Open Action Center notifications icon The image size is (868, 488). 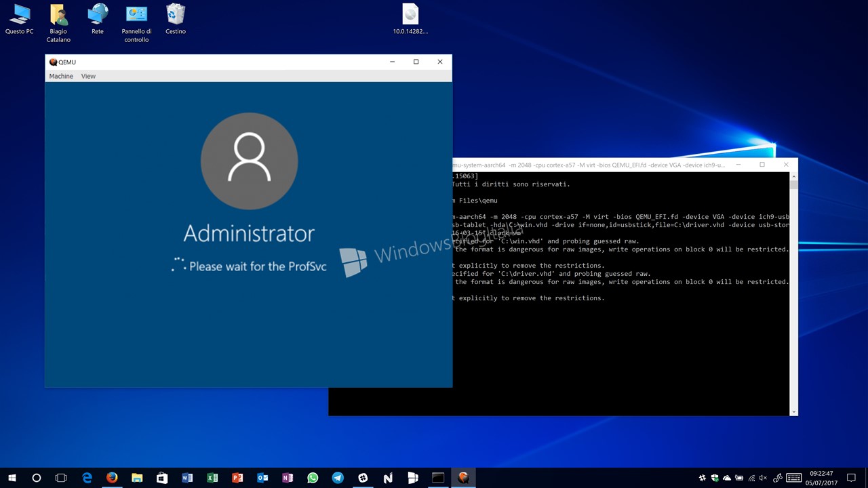[x=851, y=478]
